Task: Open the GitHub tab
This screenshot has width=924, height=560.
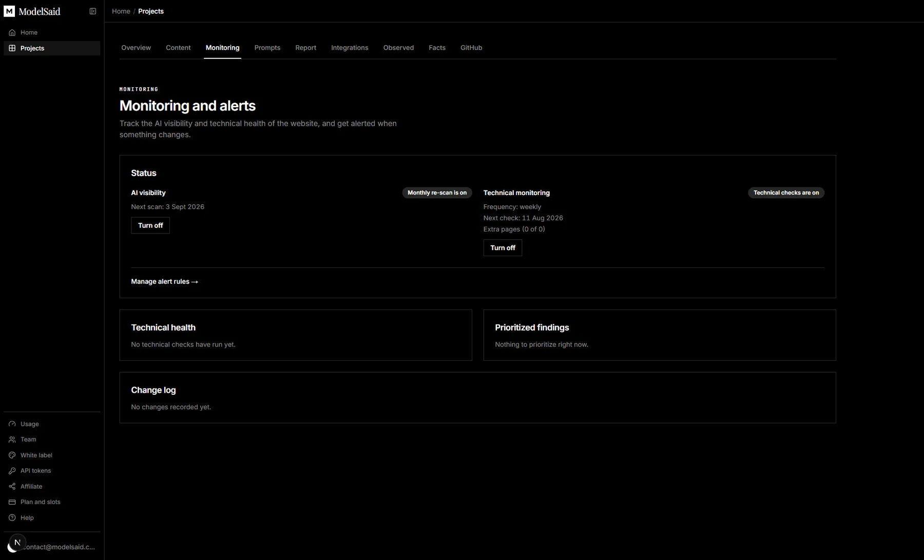Action: coord(471,48)
